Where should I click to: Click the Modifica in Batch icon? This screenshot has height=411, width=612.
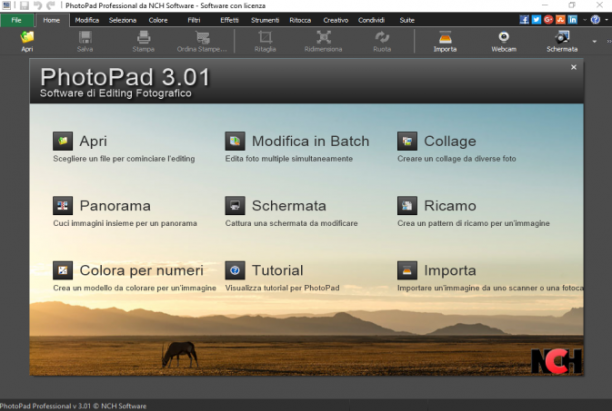pyautogui.click(x=235, y=141)
